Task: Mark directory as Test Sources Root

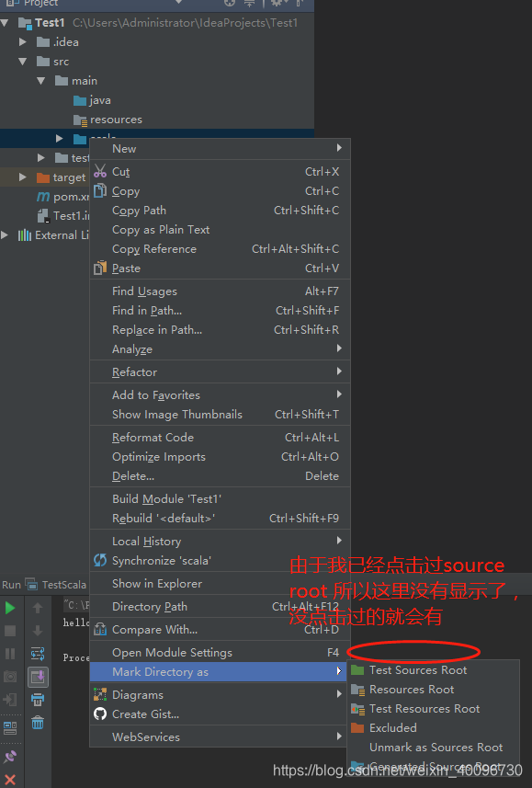Action: [433, 670]
